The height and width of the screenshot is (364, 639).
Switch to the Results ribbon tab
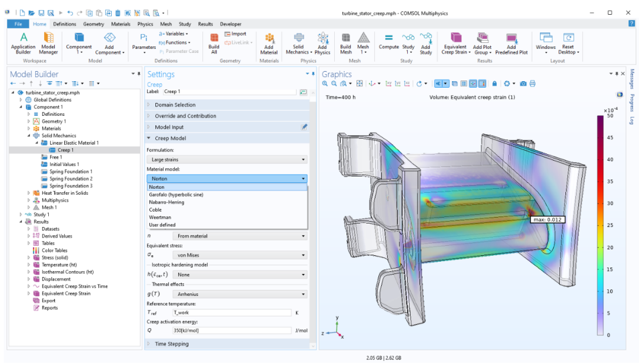[x=205, y=24]
